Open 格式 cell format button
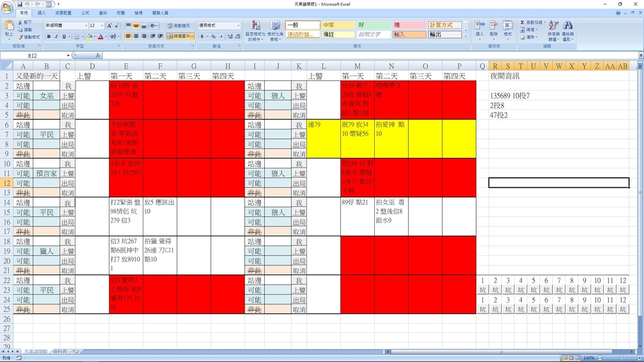Viewport: 644px width, 362px height. (508, 29)
